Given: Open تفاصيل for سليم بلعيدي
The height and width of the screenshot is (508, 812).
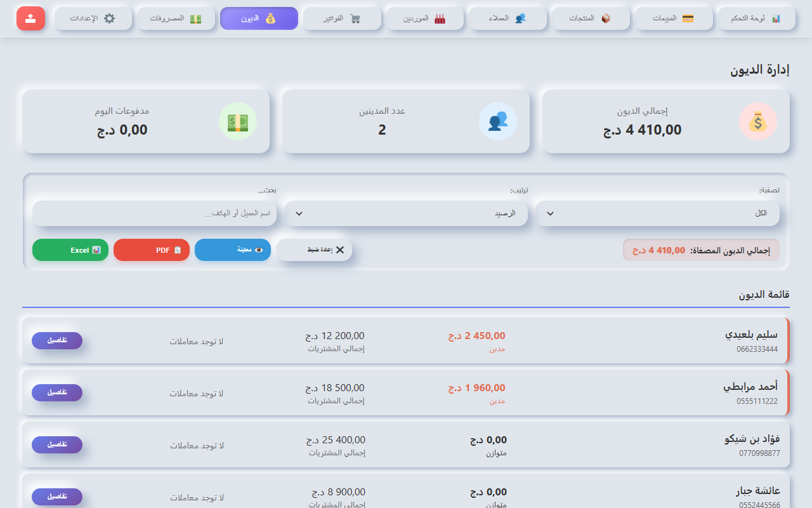Looking at the screenshot, I should click(x=57, y=340).
